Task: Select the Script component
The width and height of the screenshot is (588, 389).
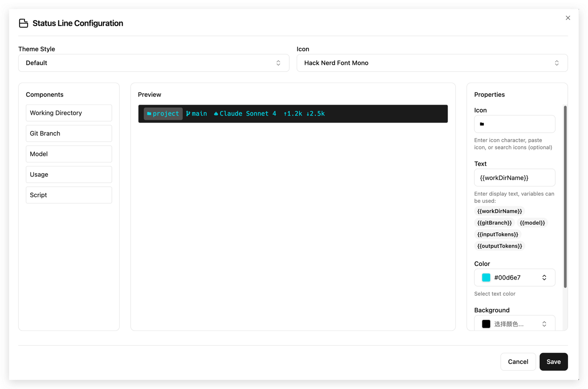Action: pyautogui.click(x=68, y=195)
